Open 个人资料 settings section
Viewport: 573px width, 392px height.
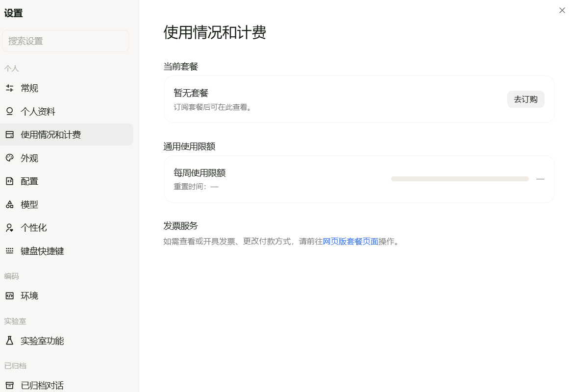tap(67, 111)
